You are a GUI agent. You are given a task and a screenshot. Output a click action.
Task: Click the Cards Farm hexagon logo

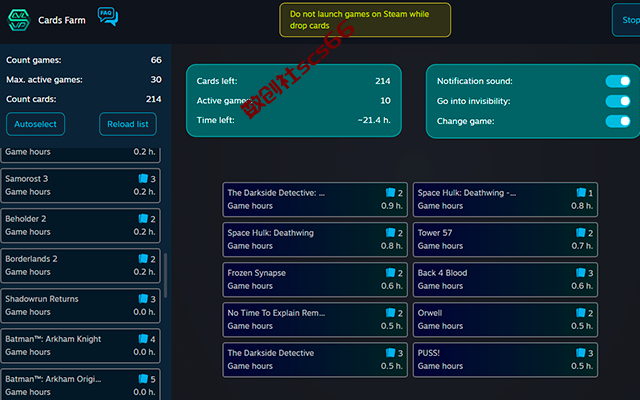(x=19, y=20)
